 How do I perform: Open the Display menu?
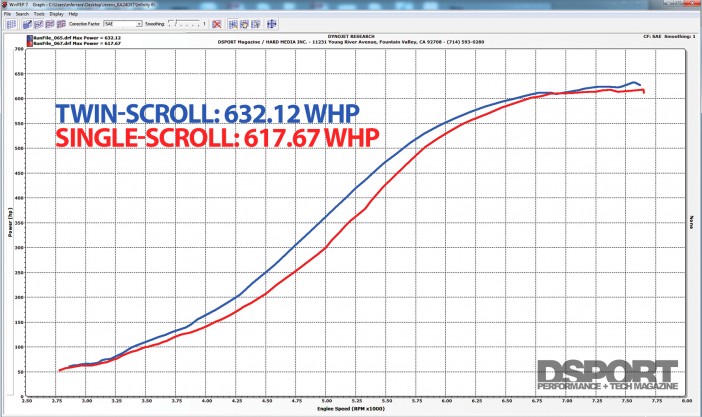56,13
